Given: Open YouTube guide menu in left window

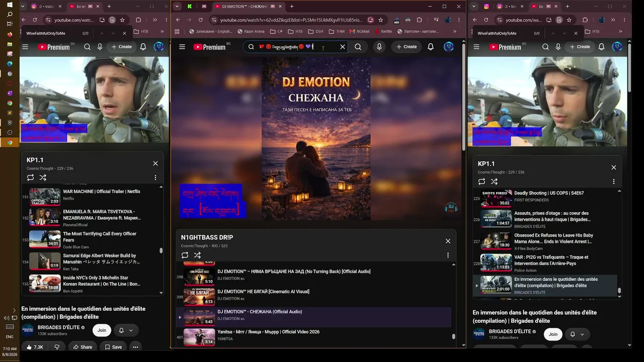Looking at the screenshot, I should click(25, 47).
